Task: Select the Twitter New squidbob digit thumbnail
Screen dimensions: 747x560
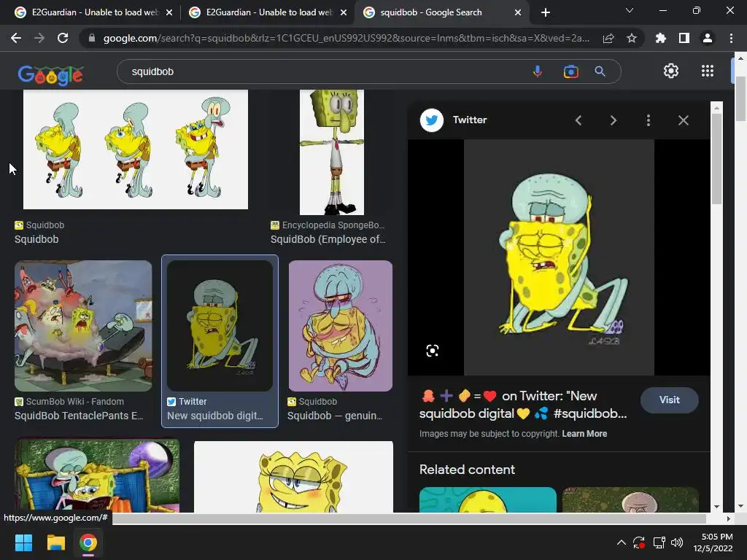Action: (220, 326)
